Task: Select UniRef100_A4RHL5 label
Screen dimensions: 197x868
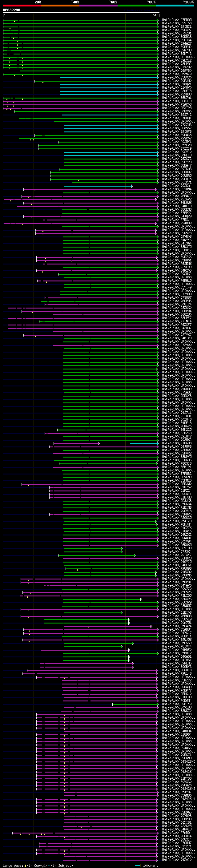Action: tap(177, 281)
